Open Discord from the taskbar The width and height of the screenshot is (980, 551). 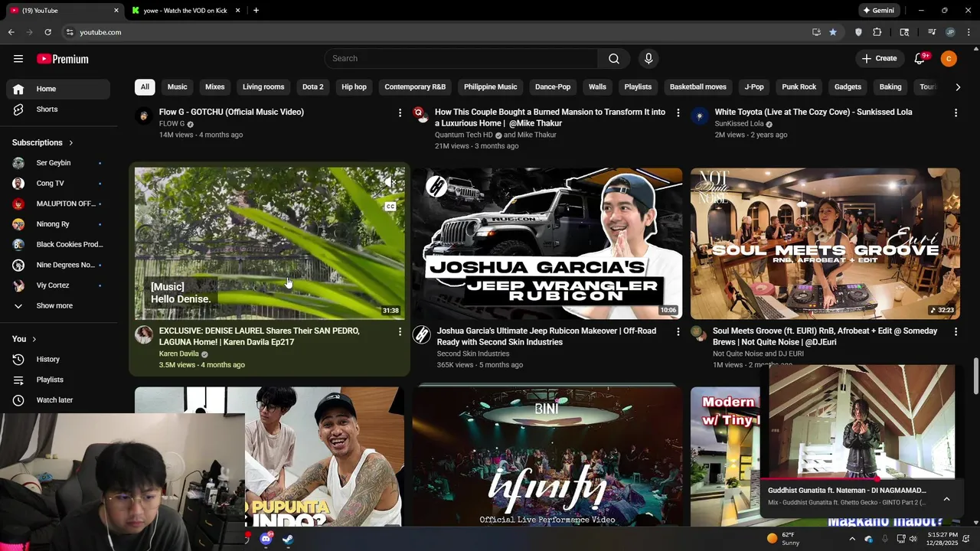[x=266, y=539]
